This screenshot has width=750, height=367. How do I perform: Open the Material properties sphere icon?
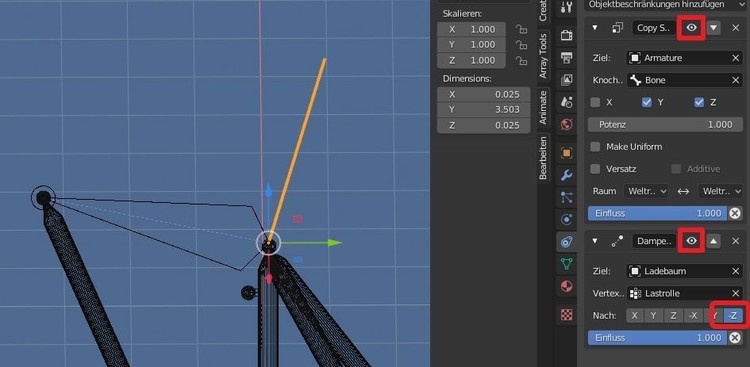click(x=566, y=286)
